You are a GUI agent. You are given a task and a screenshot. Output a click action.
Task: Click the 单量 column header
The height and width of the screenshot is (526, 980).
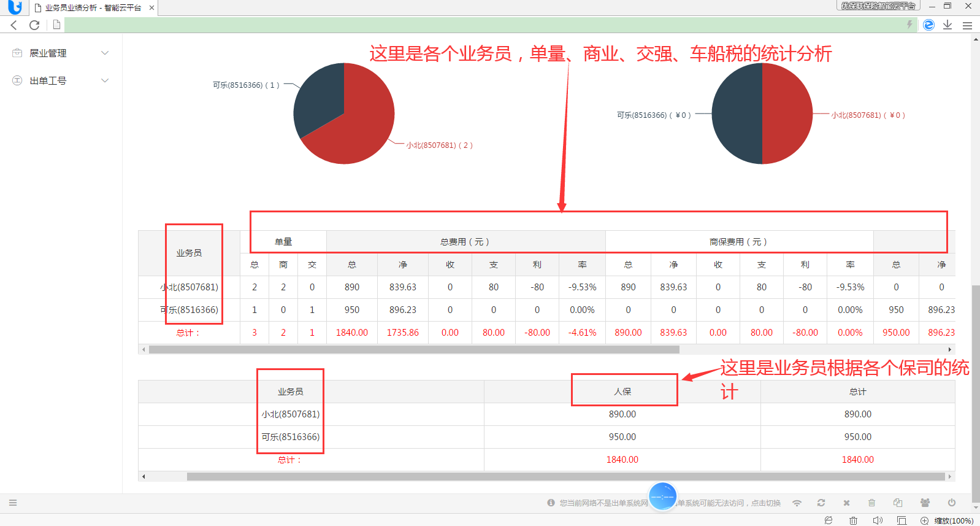[283, 242]
